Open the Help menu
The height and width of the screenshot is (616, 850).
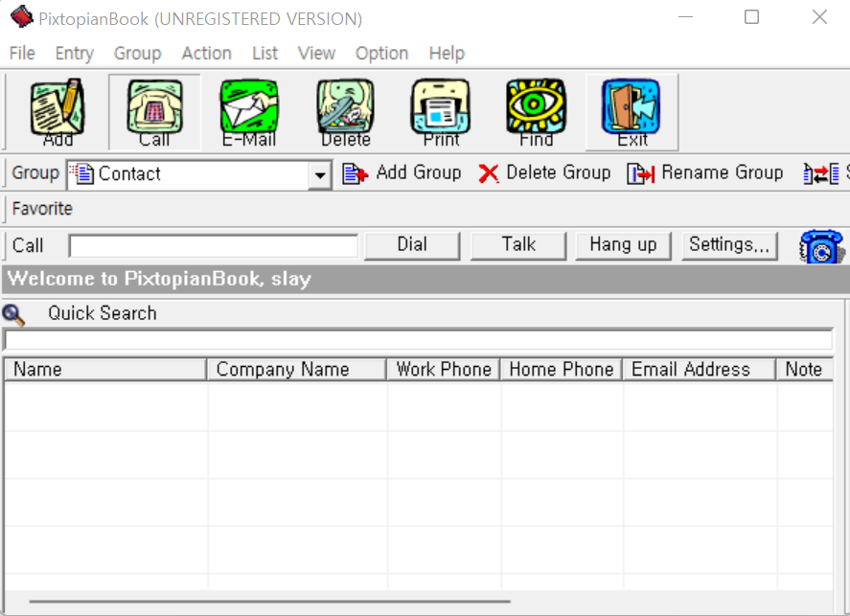click(x=447, y=53)
